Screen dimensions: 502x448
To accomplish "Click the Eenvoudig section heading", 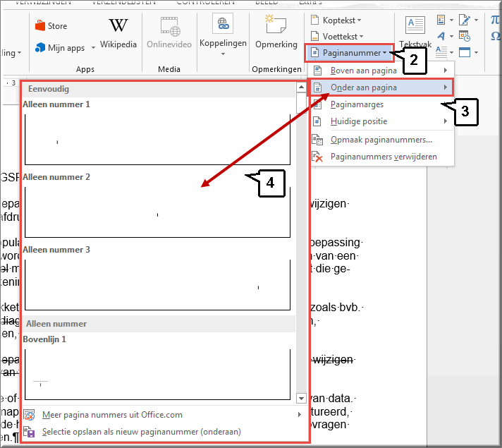I will (49, 89).
